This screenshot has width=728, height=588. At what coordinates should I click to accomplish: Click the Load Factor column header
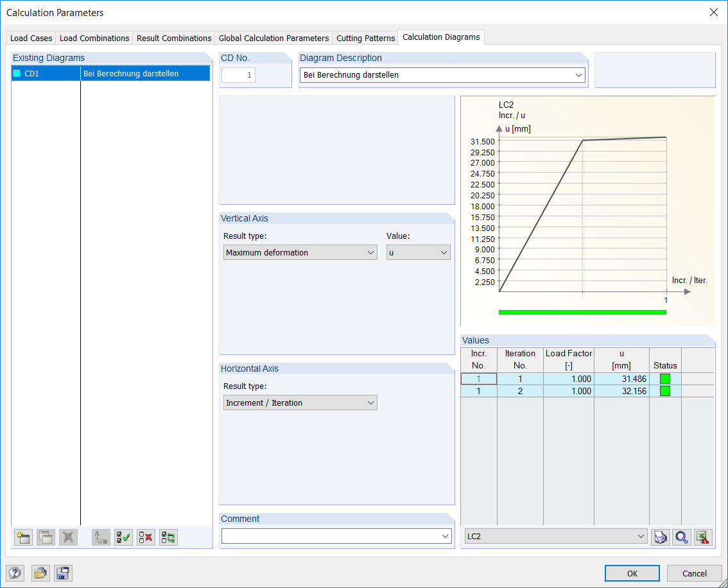pyautogui.click(x=569, y=359)
